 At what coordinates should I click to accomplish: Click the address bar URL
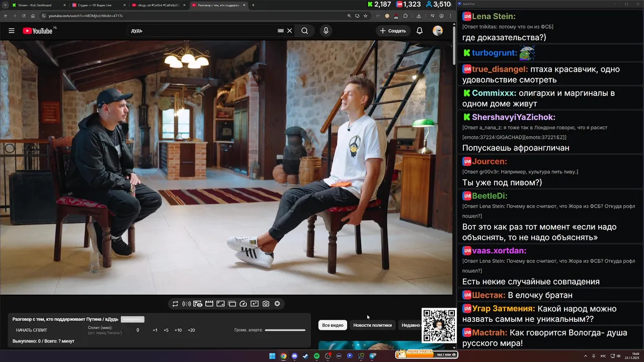click(86, 16)
